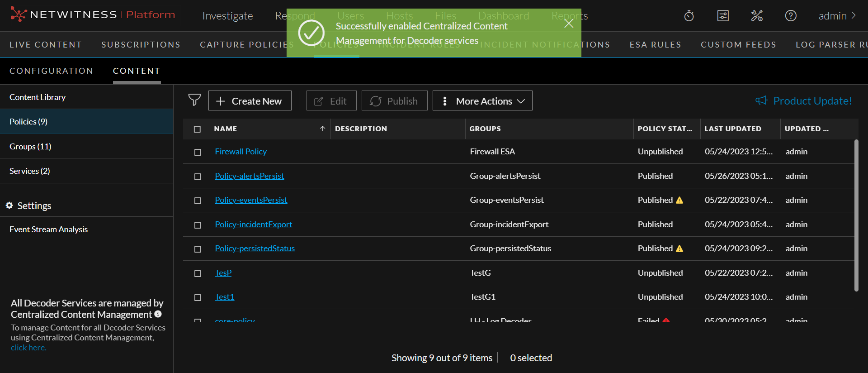Viewport: 868px width, 373px height.
Task: Click the Settings gear icon
Action: [9, 206]
